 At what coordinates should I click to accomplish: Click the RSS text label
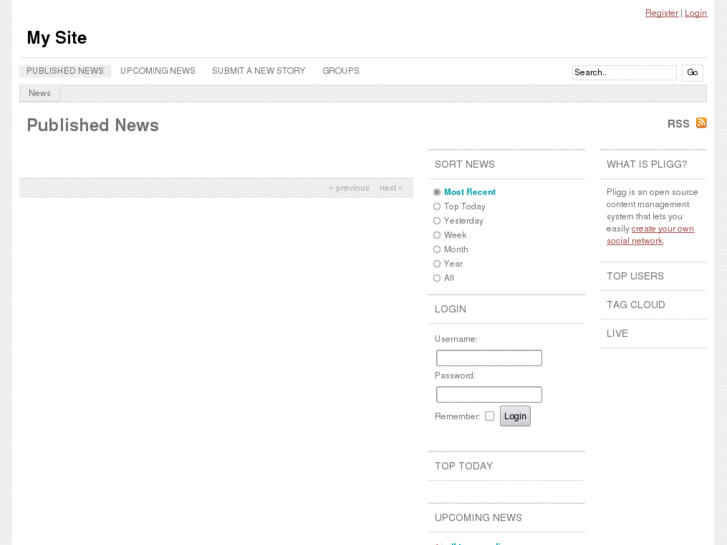coord(678,123)
